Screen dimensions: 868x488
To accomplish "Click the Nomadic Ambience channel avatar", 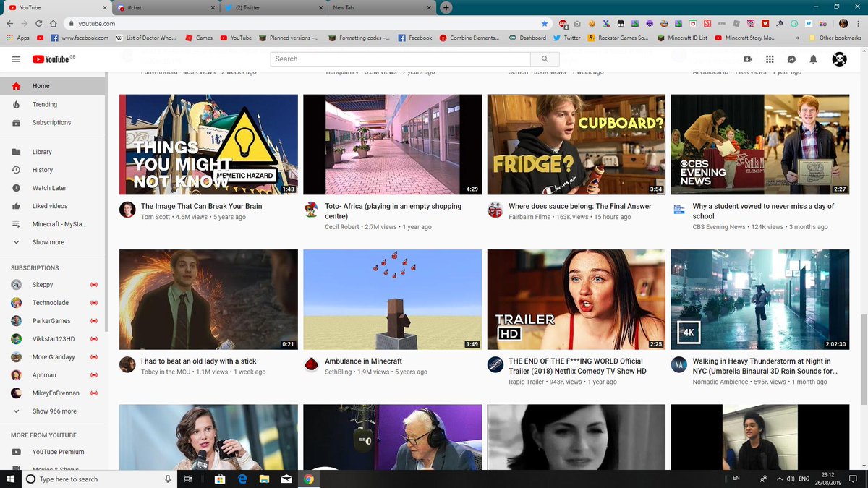I will tap(679, 364).
